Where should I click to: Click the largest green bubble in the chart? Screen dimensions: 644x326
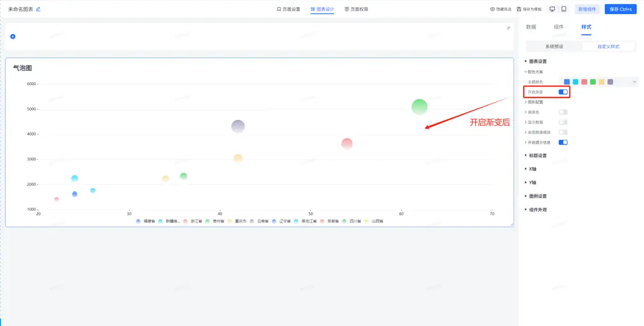click(x=419, y=107)
